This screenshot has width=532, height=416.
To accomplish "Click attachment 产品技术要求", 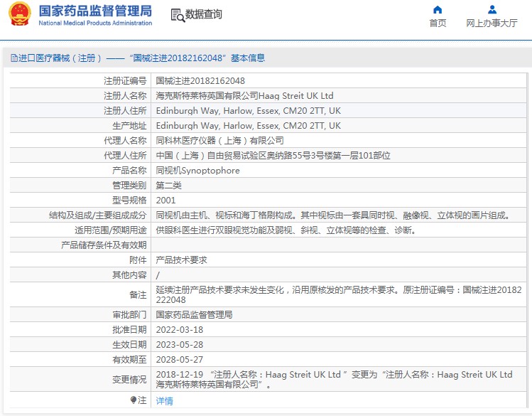I will [182, 260].
